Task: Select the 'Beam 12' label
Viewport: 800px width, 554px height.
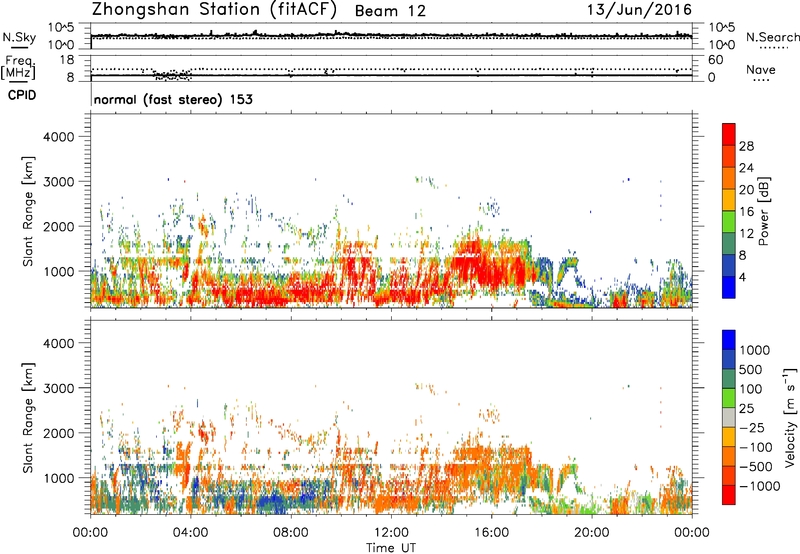Action: [x=390, y=11]
